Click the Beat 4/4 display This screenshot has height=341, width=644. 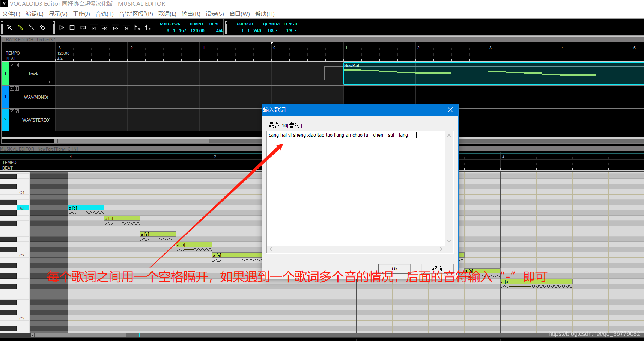pos(219,31)
